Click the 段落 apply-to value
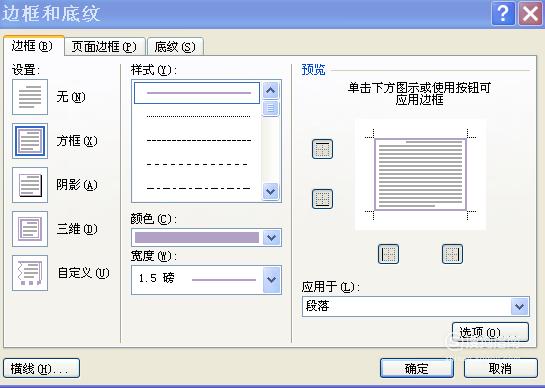This screenshot has height=388, width=545. coord(317,306)
